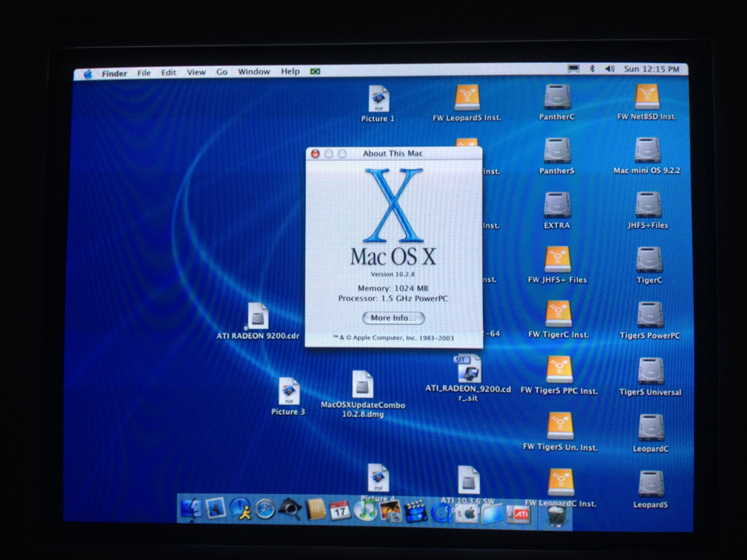Open the Brazilian flag input menu
The image size is (747, 560).
click(315, 71)
